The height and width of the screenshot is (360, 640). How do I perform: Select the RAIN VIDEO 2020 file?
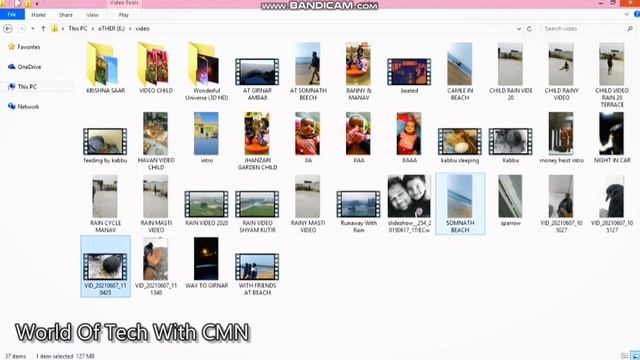tap(207, 208)
